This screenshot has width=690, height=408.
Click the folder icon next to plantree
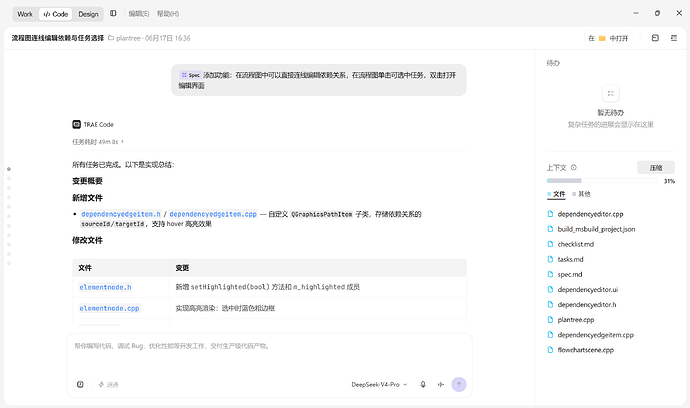(111, 38)
